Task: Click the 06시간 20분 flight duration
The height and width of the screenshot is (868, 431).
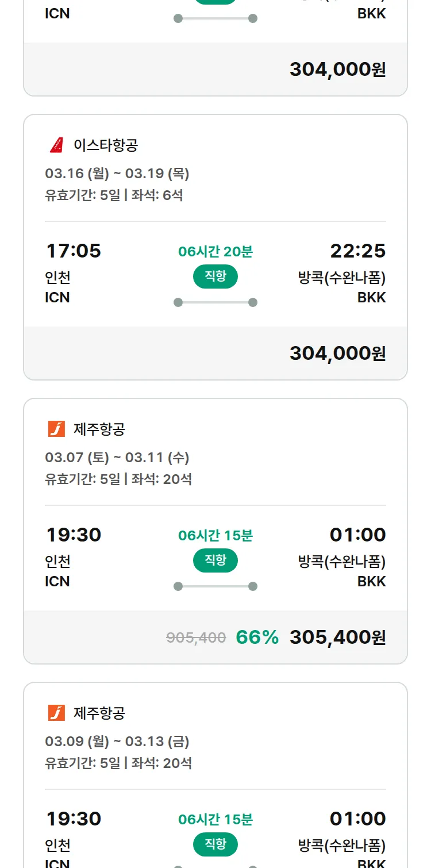Action: coord(215,251)
